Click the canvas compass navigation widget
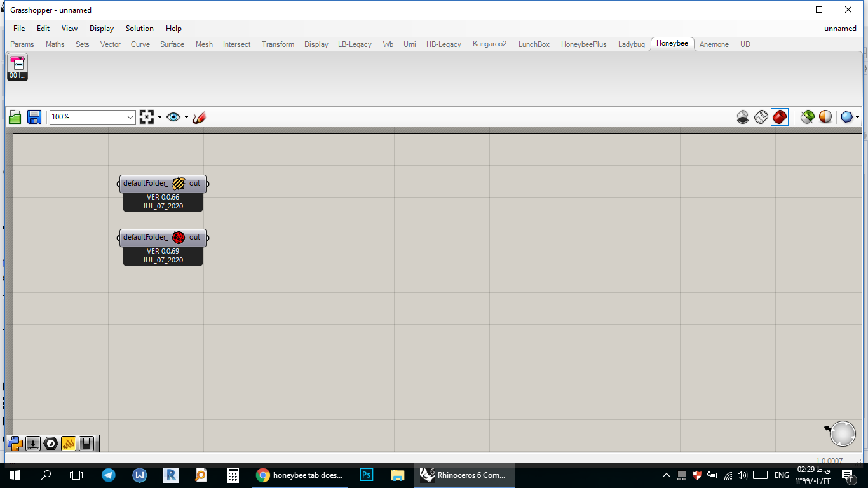The height and width of the screenshot is (488, 868). [843, 433]
